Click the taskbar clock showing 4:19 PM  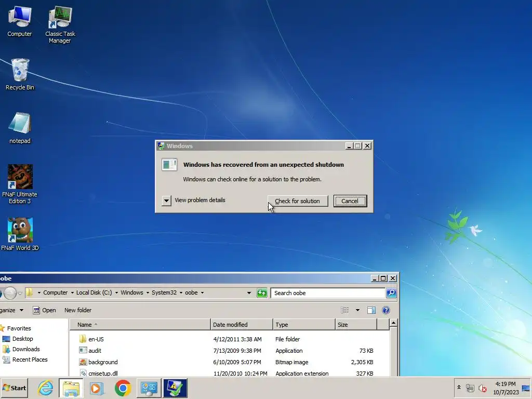coord(506,388)
